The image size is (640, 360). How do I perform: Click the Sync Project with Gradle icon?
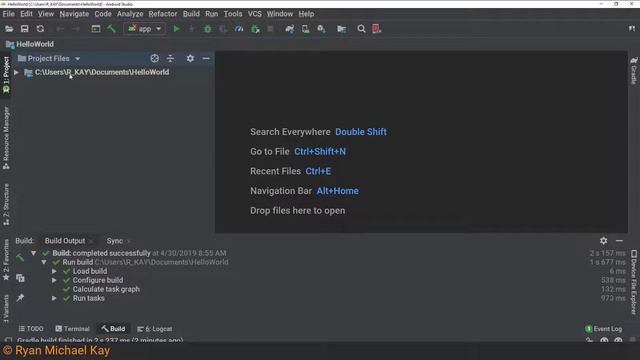point(290,29)
